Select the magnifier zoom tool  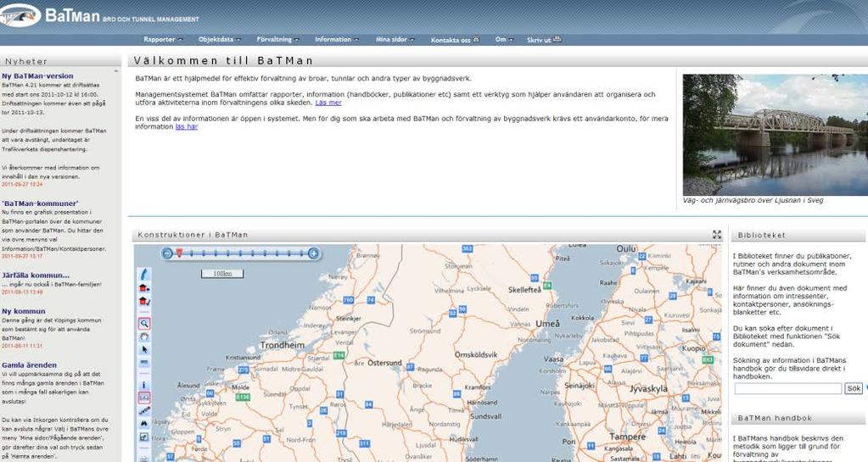[144, 324]
